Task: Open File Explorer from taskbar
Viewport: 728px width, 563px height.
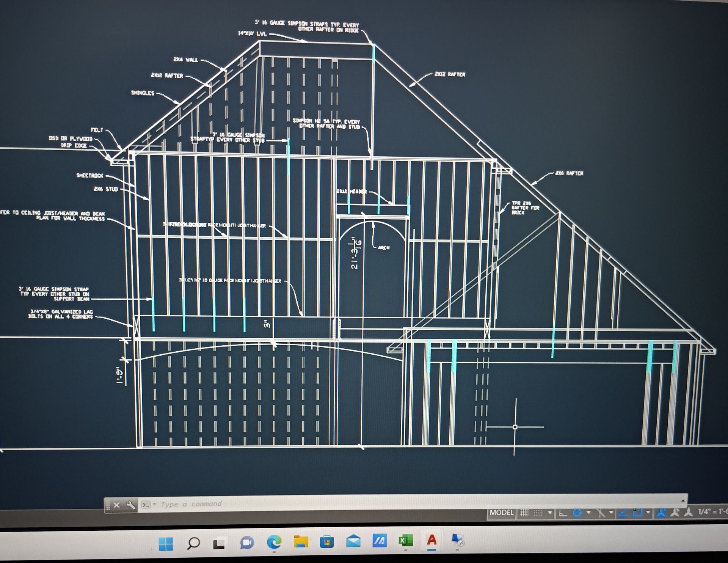Action: [x=301, y=542]
